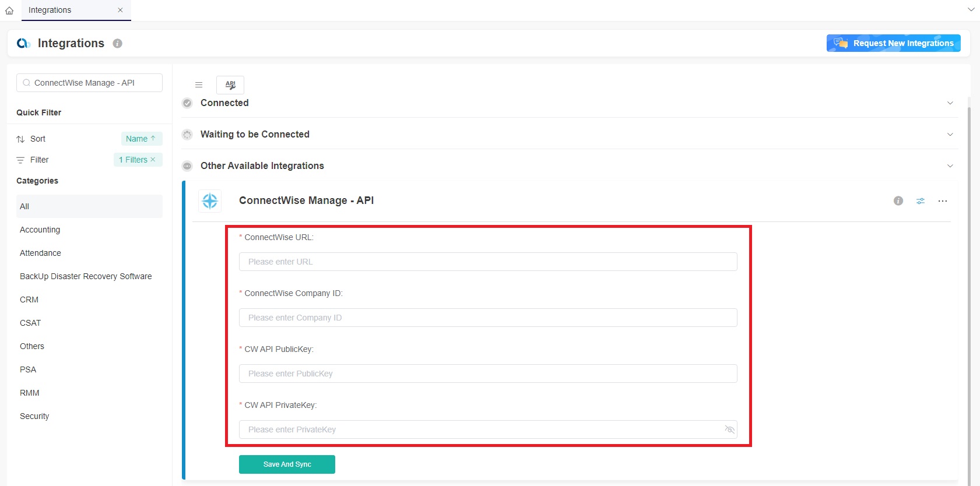
Task: Open ConnectWise Manage settings sliders icon
Action: pos(920,201)
